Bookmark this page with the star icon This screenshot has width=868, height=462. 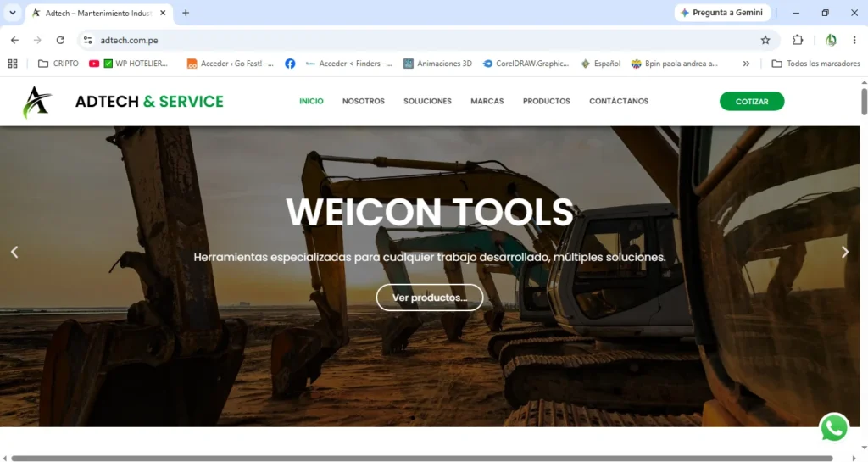[x=765, y=40]
